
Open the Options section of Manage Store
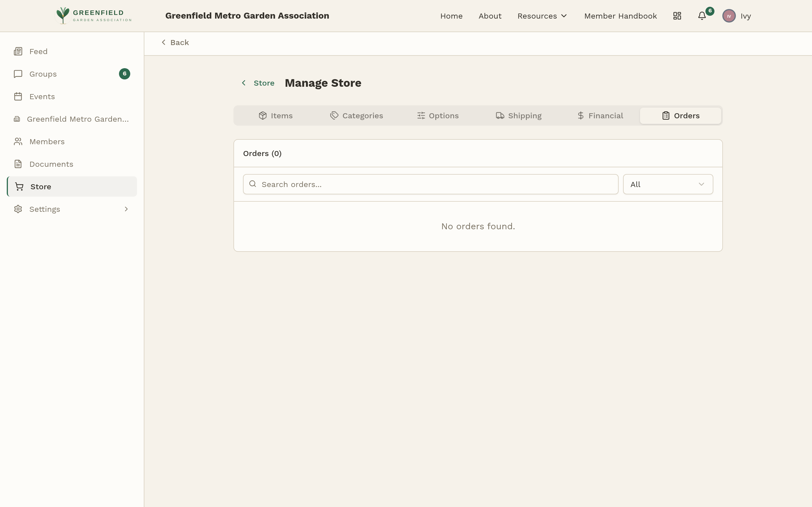click(438, 115)
